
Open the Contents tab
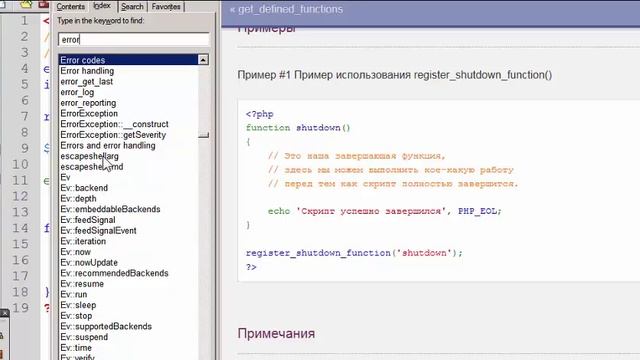point(71,7)
